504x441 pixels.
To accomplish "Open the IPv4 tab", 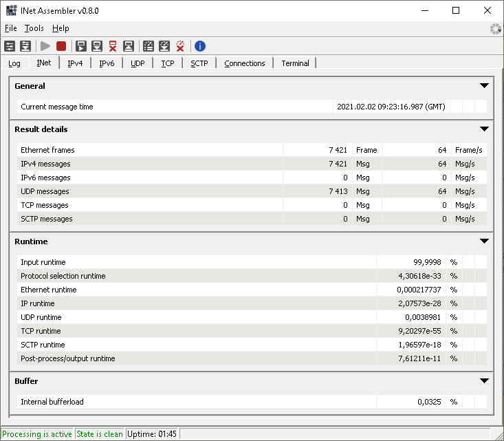I will point(75,63).
